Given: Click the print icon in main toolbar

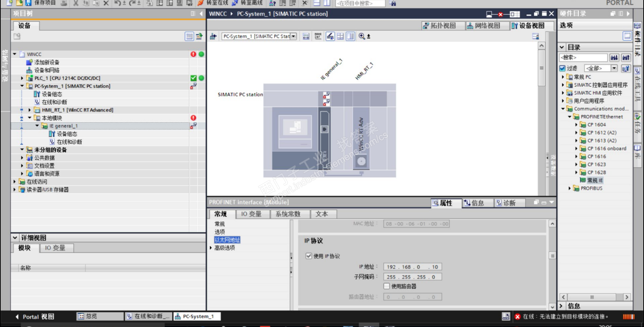Looking at the screenshot, I should [64, 3].
